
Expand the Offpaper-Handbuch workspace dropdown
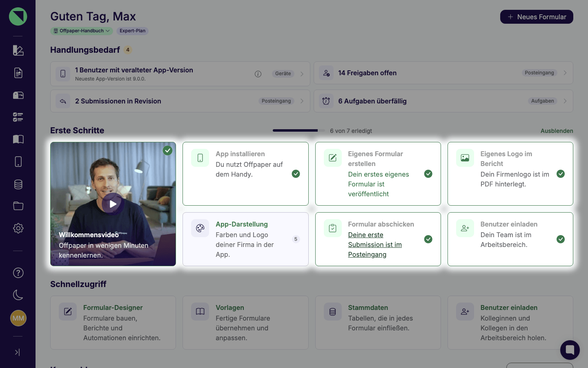coord(82,31)
